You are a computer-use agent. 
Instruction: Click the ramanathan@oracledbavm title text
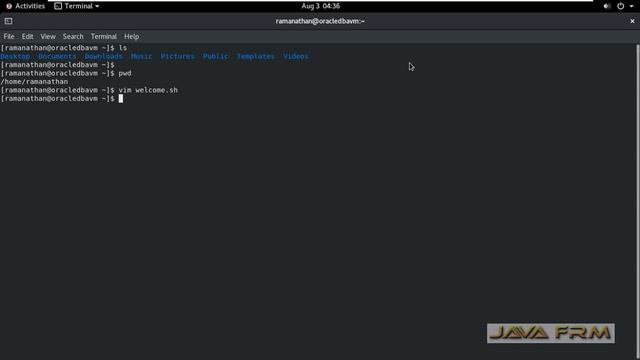pos(320,21)
